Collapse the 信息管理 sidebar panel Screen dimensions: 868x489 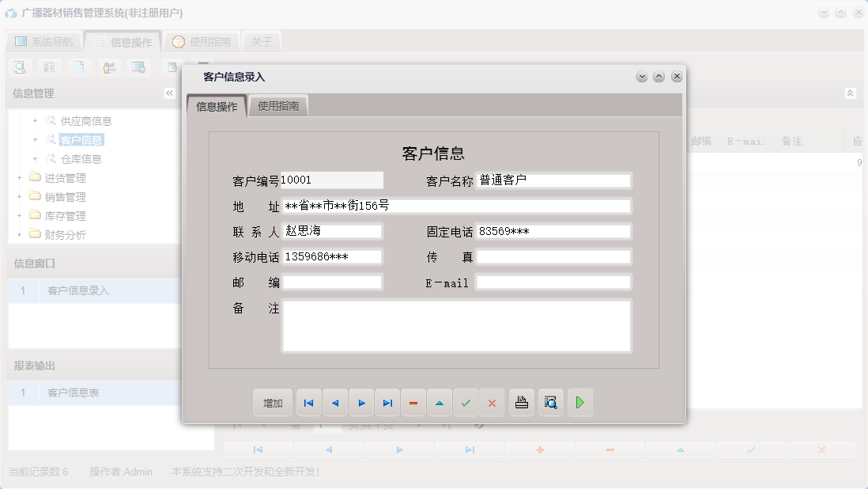[x=169, y=93]
